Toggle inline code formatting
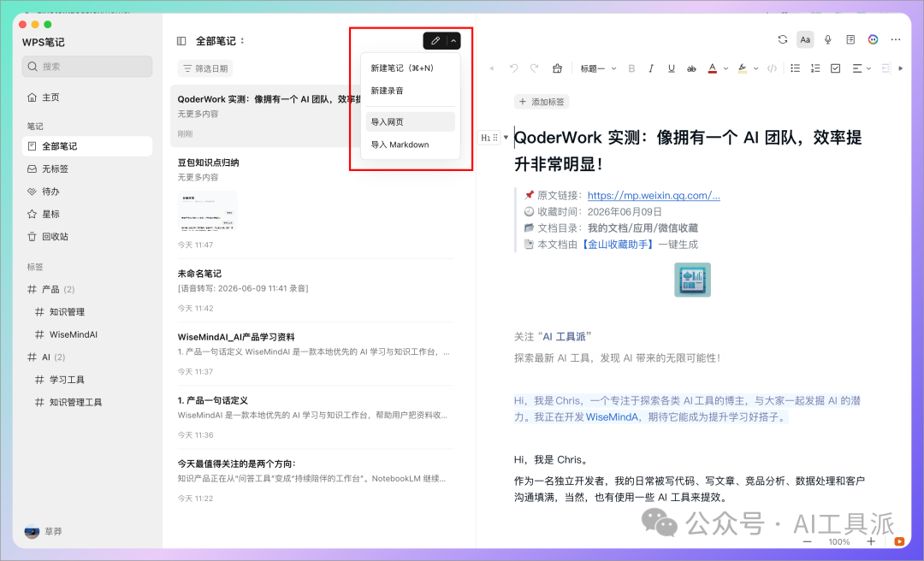This screenshot has height=561, width=924. coord(772,68)
